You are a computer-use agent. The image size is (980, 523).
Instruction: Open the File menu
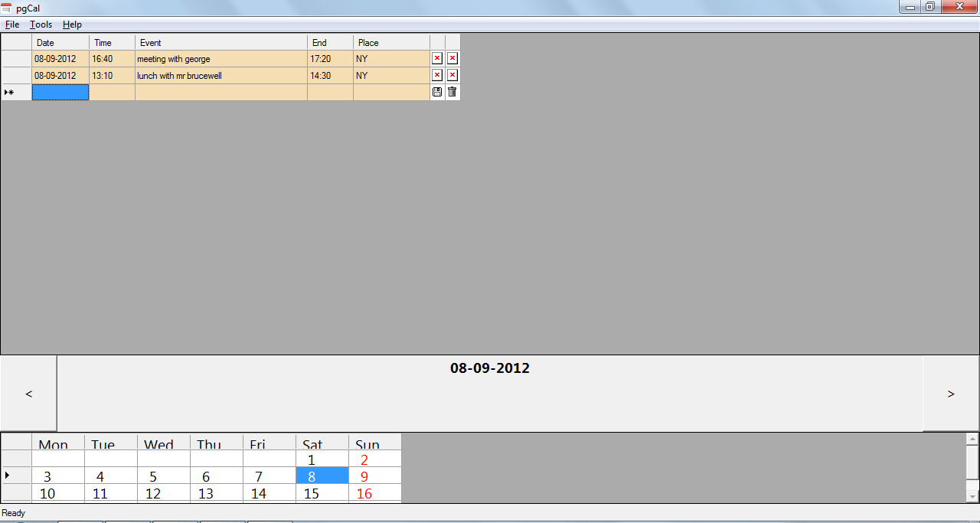12,25
